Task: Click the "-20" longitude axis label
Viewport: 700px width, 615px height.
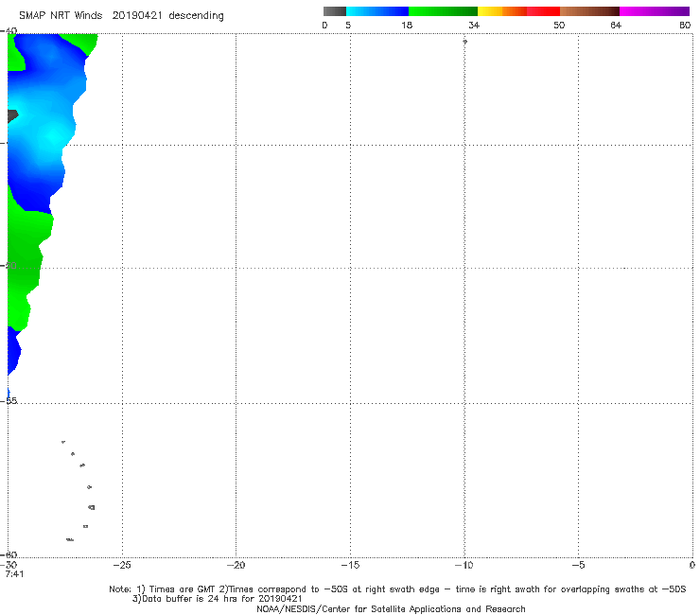Action: pos(236,565)
